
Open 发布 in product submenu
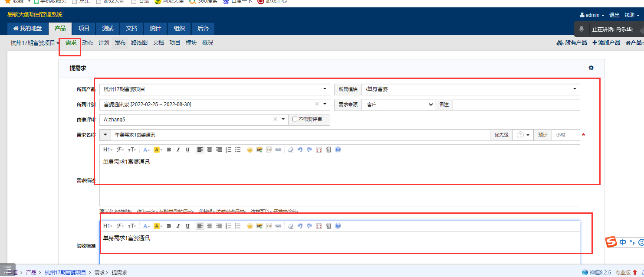pos(120,43)
